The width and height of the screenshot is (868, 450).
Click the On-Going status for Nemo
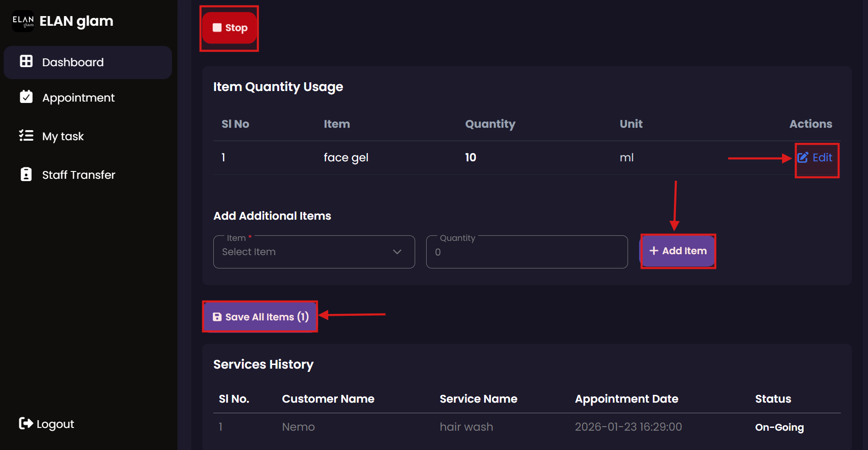779,427
